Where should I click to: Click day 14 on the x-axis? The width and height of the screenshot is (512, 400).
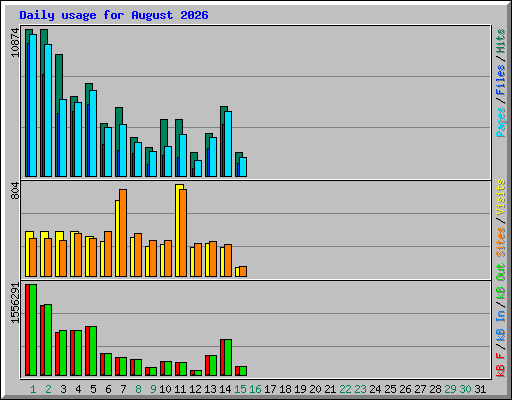(x=225, y=389)
